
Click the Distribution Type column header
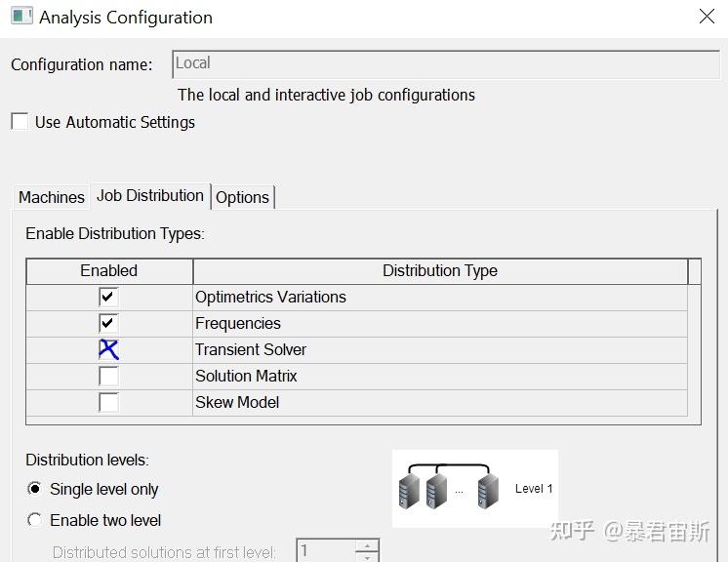pyautogui.click(x=439, y=270)
